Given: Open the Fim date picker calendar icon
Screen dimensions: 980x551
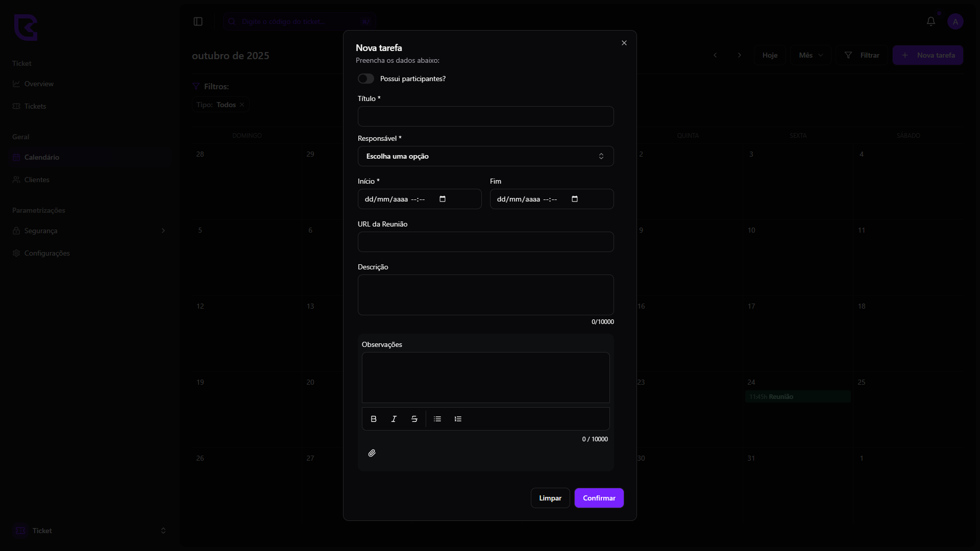Looking at the screenshot, I should (x=575, y=199).
